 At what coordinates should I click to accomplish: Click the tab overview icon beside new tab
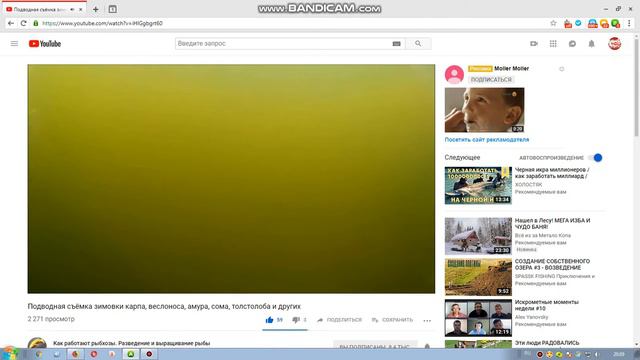point(113,9)
